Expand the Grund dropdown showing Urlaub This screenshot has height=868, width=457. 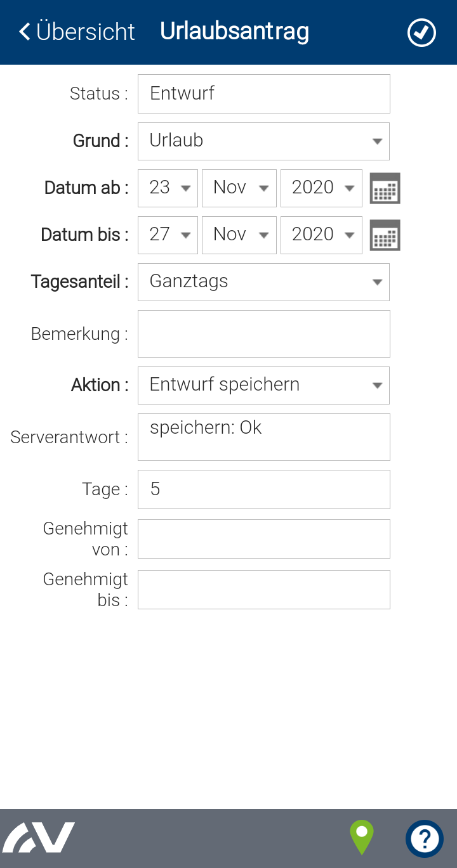click(263, 141)
